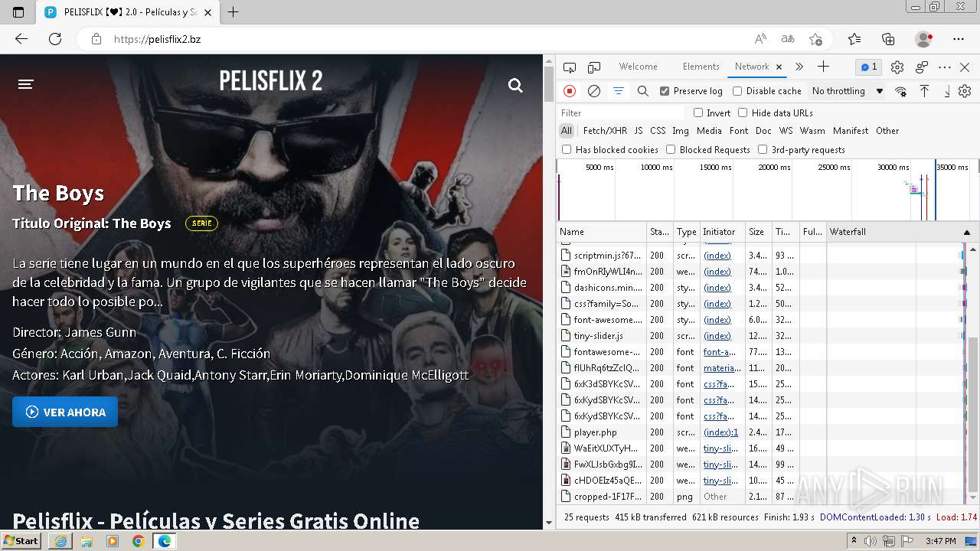This screenshot has height=551, width=980.
Task: Open a new browser tab
Action: coord(234,12)
